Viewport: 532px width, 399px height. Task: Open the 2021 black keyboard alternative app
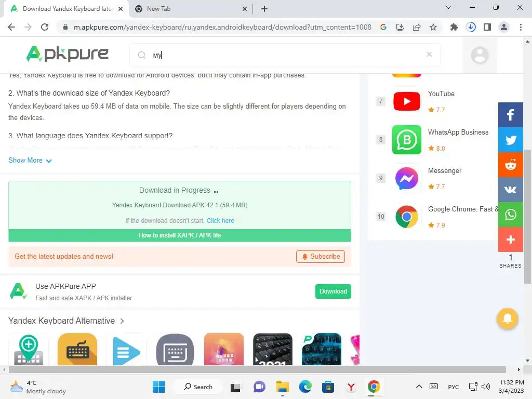point(272,349)
